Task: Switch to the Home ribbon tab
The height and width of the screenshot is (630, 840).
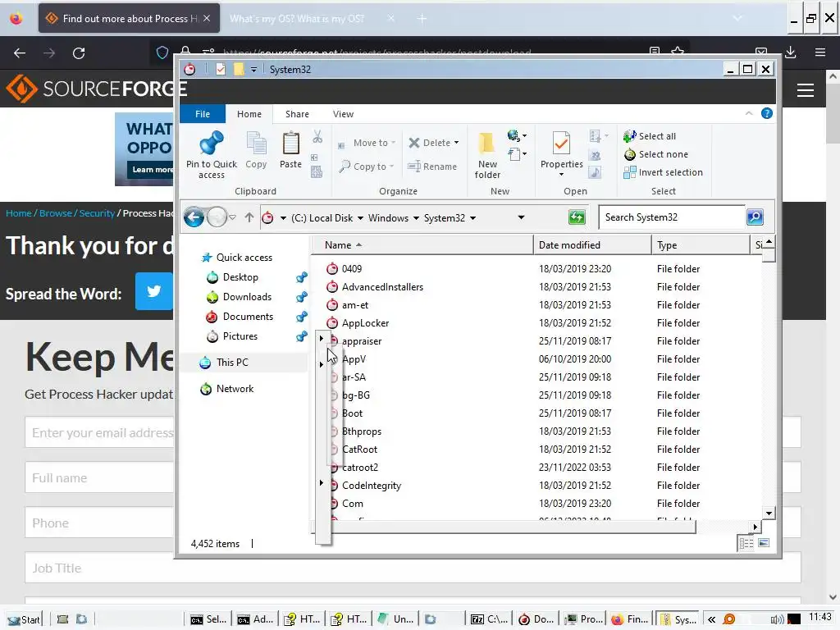Action: 249,114
